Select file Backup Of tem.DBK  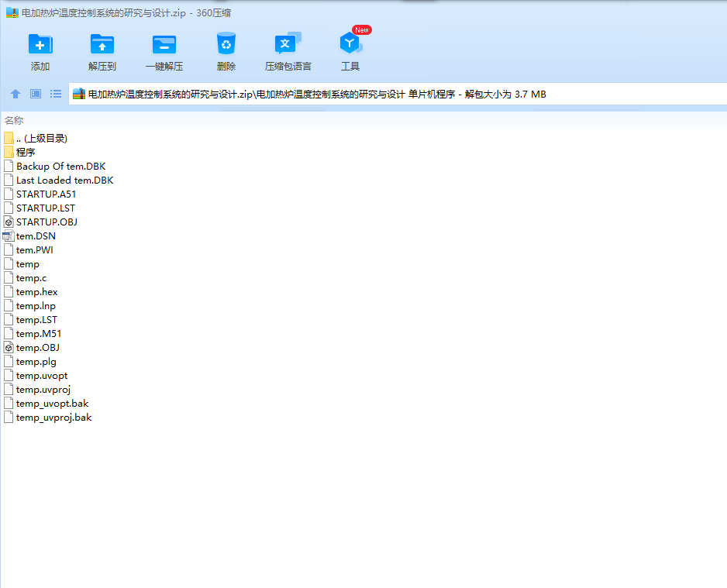[60, 167]
